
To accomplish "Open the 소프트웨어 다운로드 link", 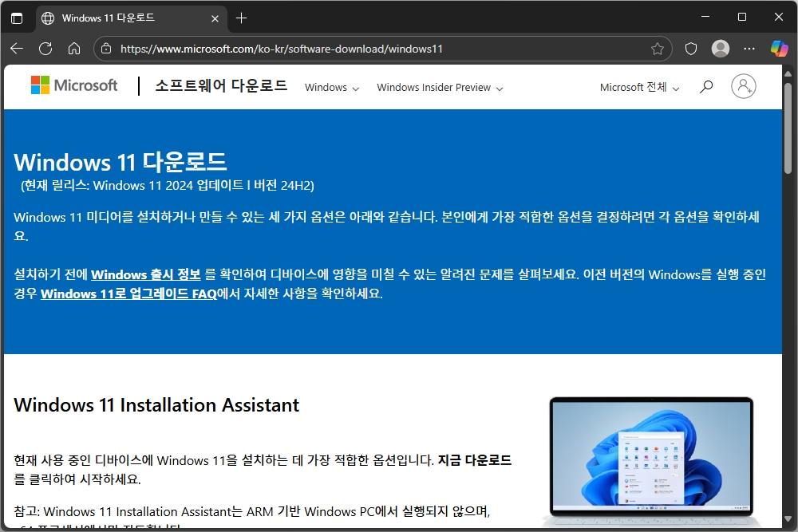I will (221, 85).
